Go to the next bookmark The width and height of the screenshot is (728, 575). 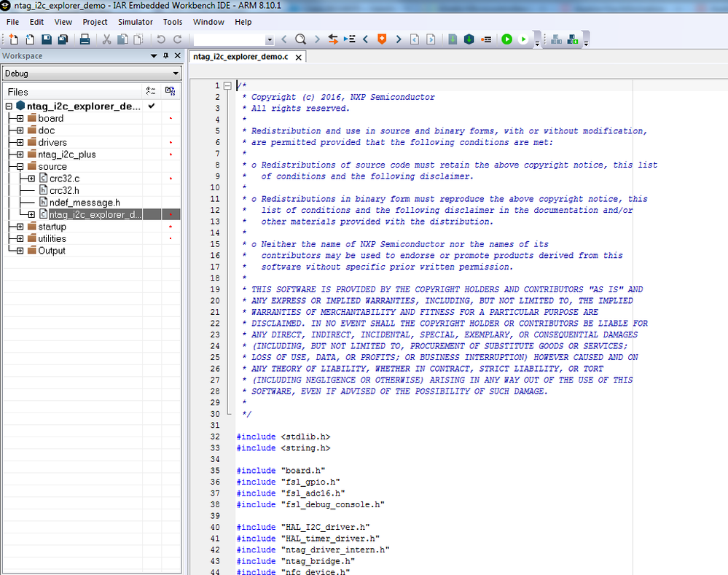coord(399,39)
